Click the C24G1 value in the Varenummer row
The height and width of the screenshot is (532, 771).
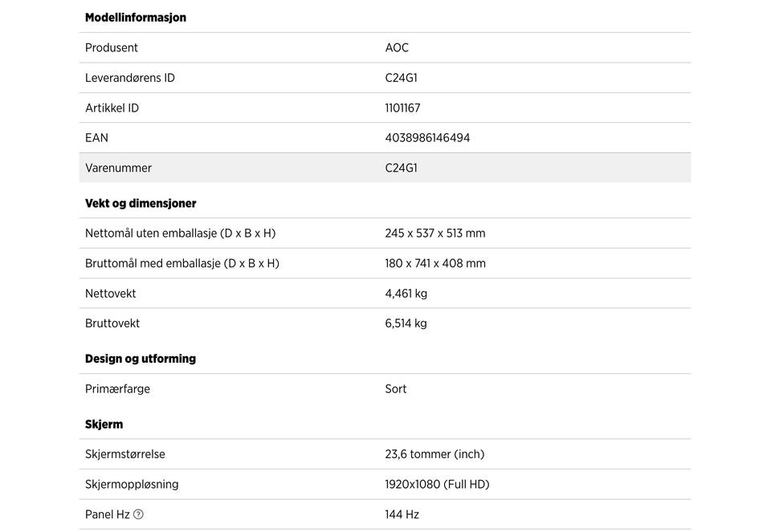click(x=401, y=169)
